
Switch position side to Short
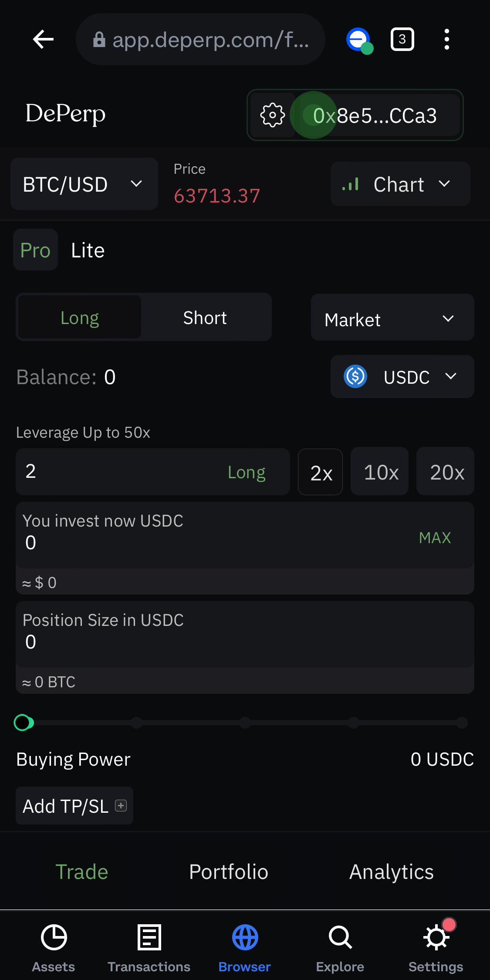click(x=205, y=318)
